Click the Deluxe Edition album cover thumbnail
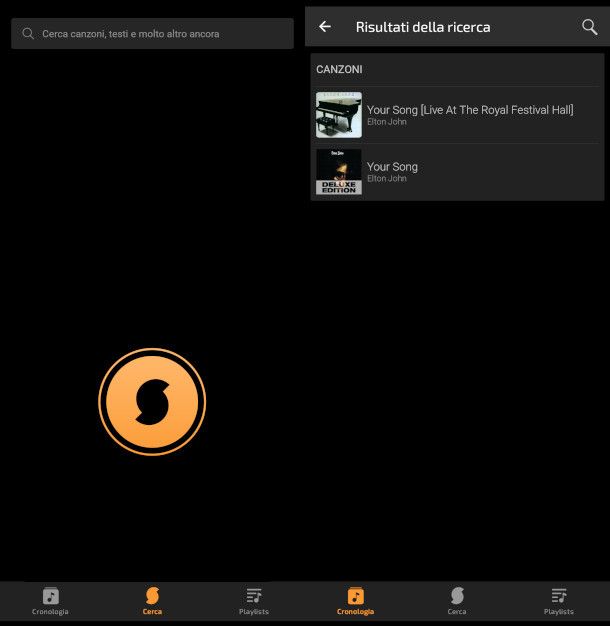 click(339, 172)
